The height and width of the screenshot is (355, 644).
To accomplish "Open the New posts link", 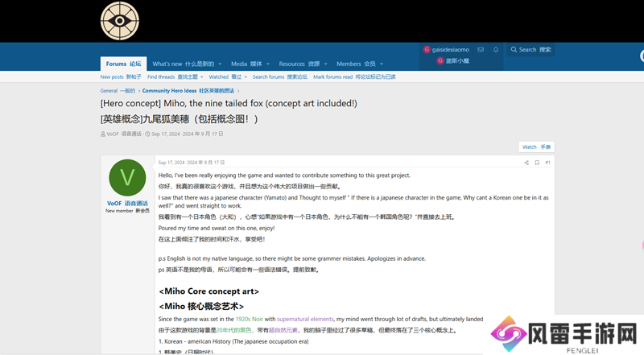I will pyautogui.click(x=121, y=76).
